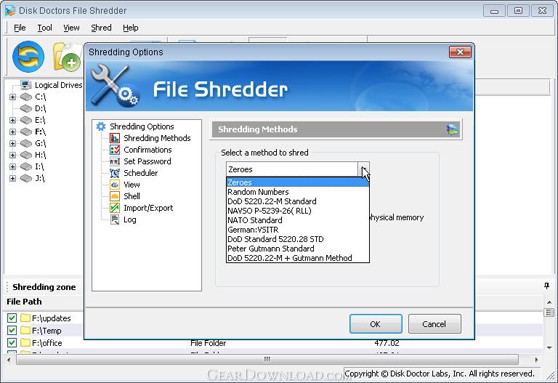Image resolution: width=558 pixels, height=383 pixels.
Task: Choose Random Numbers from method list
Action: pyautogui.click(x=298, y=192)
